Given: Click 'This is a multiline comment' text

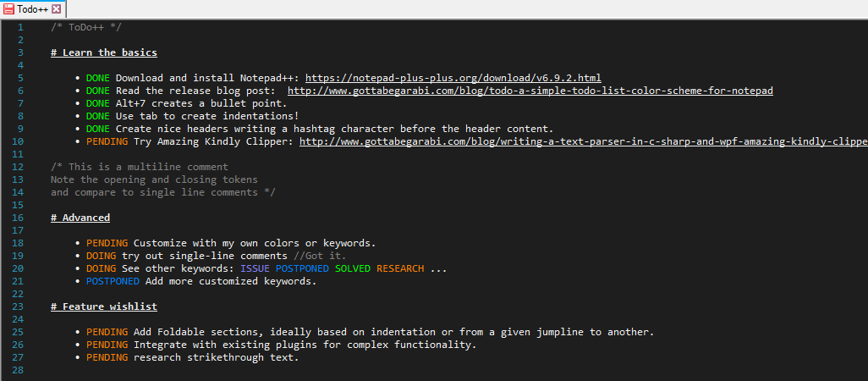Looking at the screenshot, I should tap(148, 167).
